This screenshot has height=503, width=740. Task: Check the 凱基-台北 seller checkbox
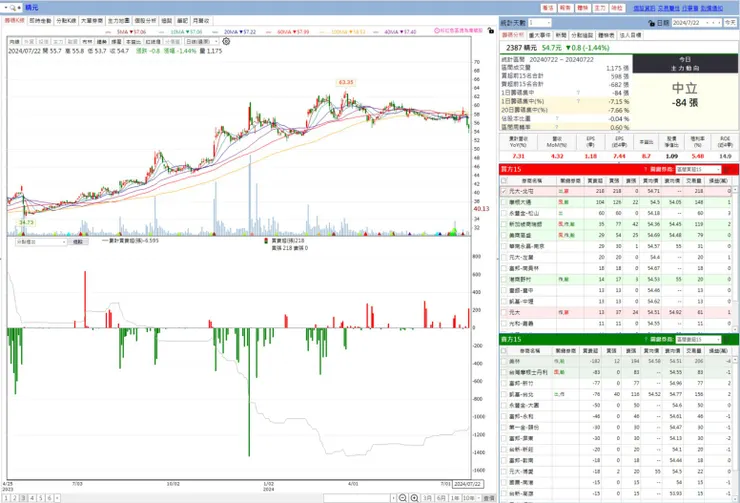504,394
